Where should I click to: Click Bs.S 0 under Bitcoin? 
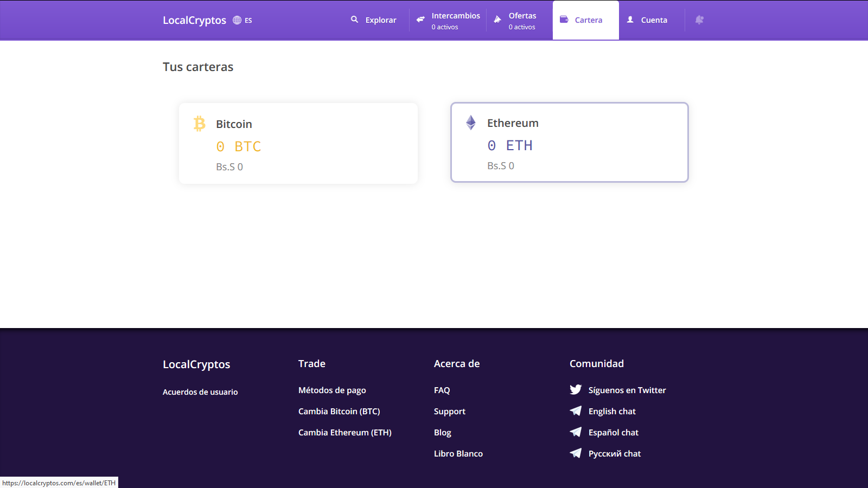point(229,167)
